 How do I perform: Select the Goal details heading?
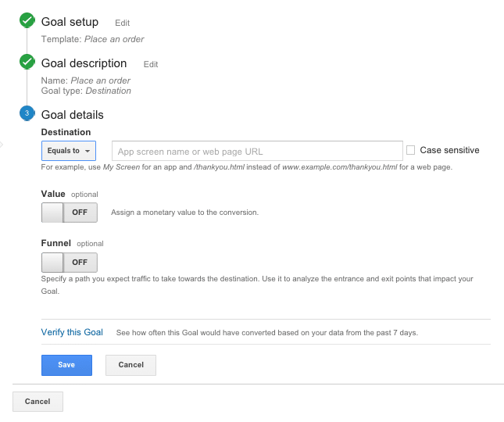(73, 115)
